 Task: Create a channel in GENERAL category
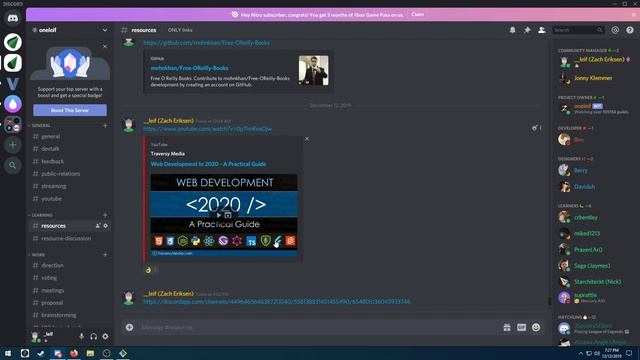[x=105, y=126]
